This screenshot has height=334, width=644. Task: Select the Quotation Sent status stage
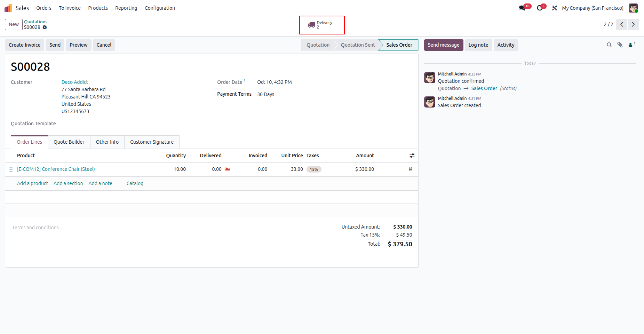tap(358, 45)
